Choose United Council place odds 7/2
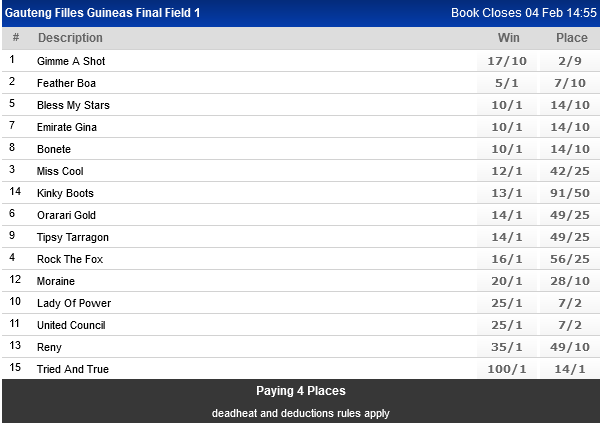This screenshot has height=423, width=600. (x=572, y=325)
